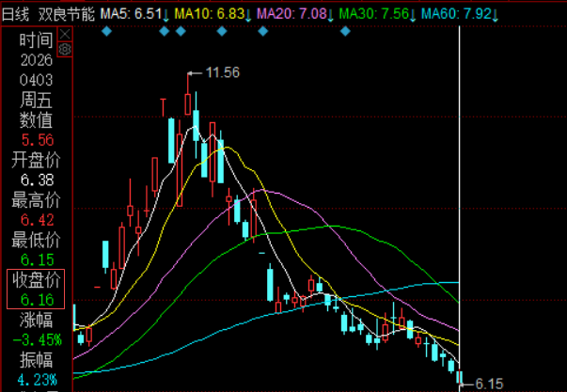Select the boxed 收盘价 closing price field

(x=36, y=290)
